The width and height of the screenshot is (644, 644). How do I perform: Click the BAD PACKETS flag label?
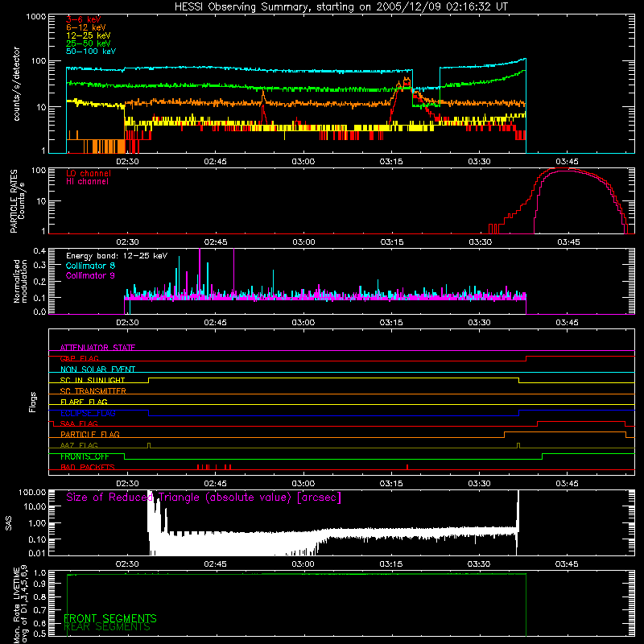point(88,467)
